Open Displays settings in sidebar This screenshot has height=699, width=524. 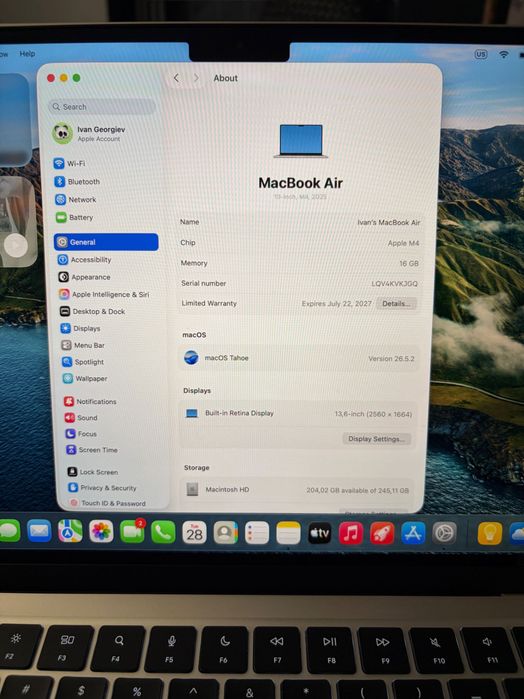coord(80,328)
